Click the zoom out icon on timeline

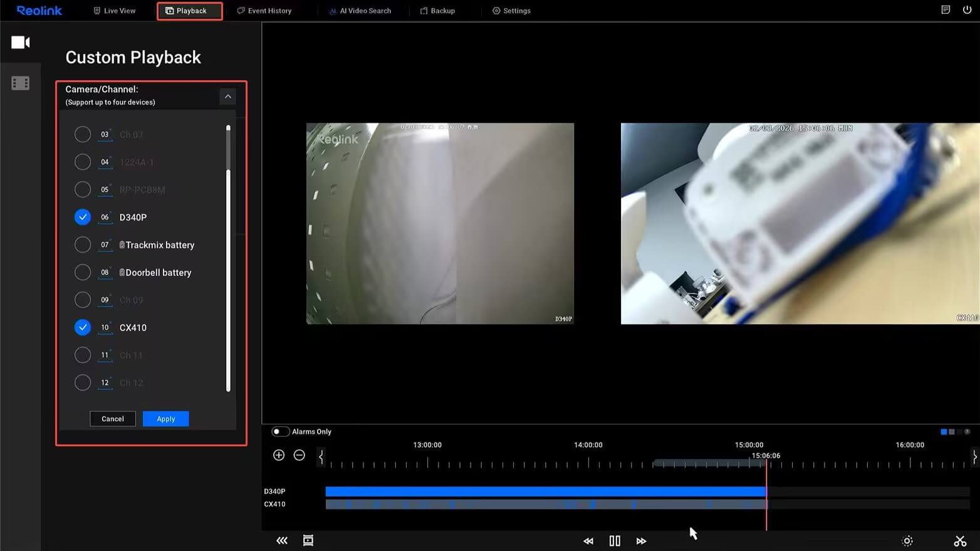300,455
